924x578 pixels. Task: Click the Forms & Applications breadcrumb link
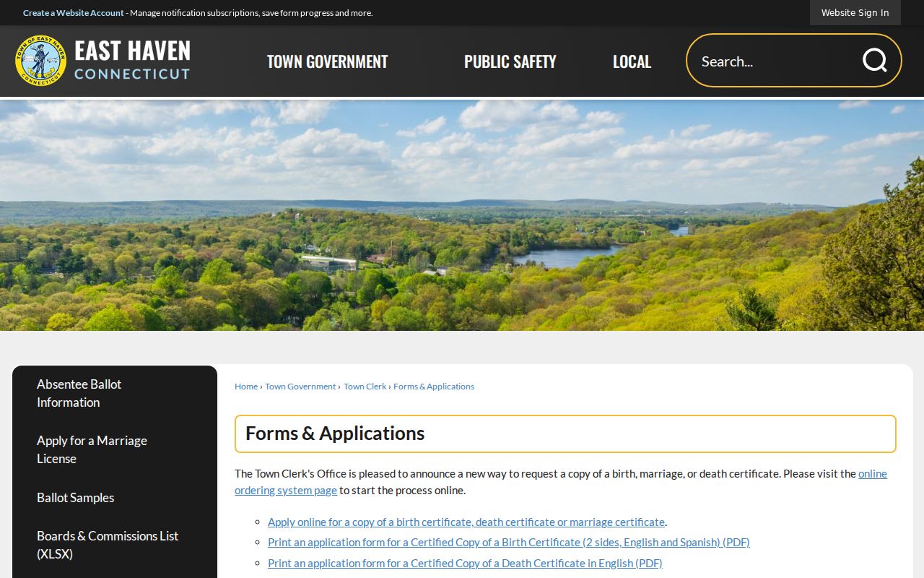(x=434, y=387)
